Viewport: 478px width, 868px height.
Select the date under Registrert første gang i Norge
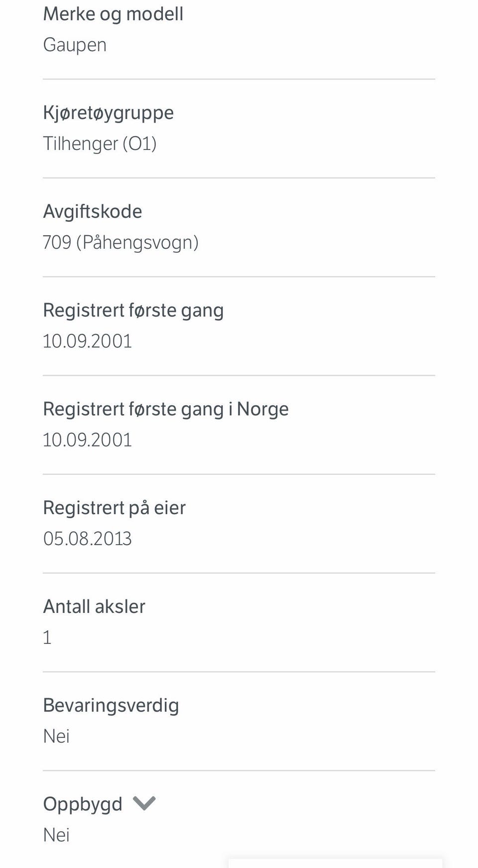87,440
